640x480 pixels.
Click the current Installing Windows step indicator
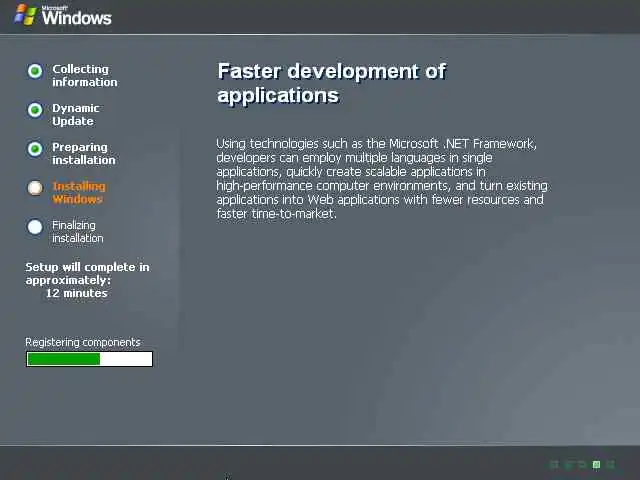pyautogui.click(x=35, y=188)
